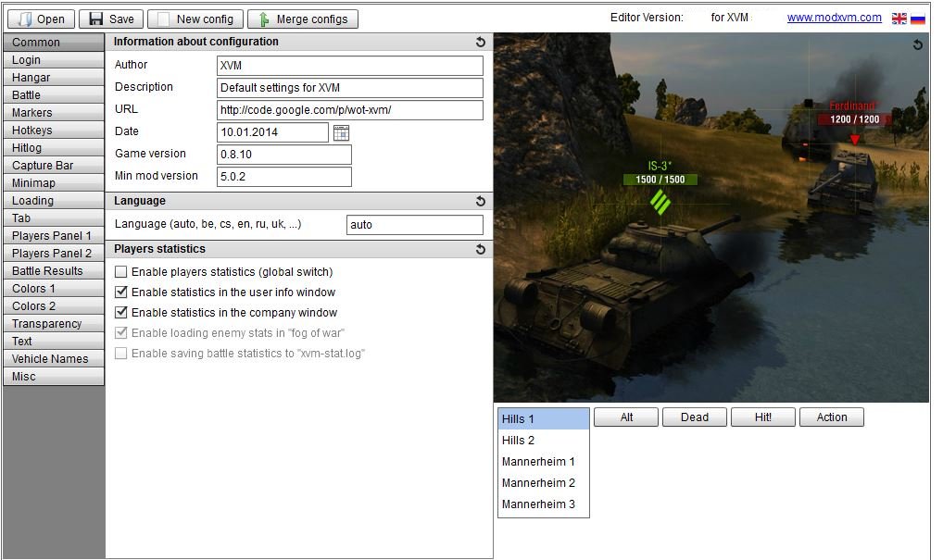This screenshot has width=943, height=560.
Task: Toggle saving battle statistics to xvm-stat.log
Action: click(120, 354)
